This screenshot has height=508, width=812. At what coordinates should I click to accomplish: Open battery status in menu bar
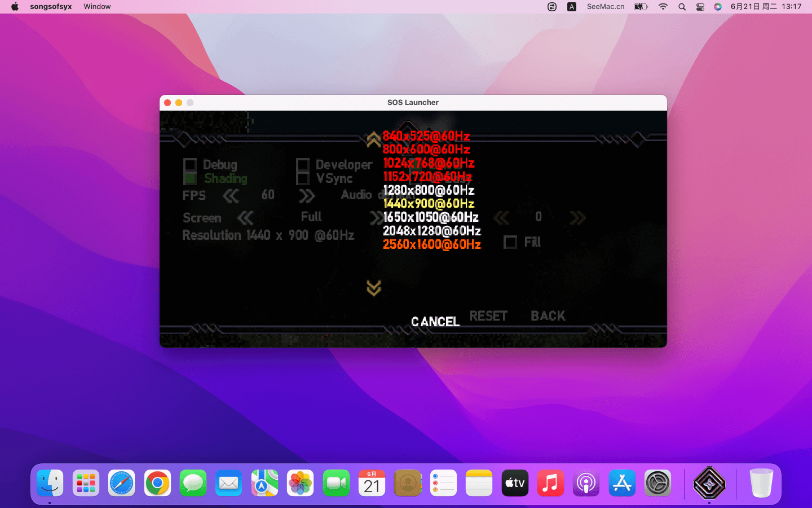click(641, 7)
